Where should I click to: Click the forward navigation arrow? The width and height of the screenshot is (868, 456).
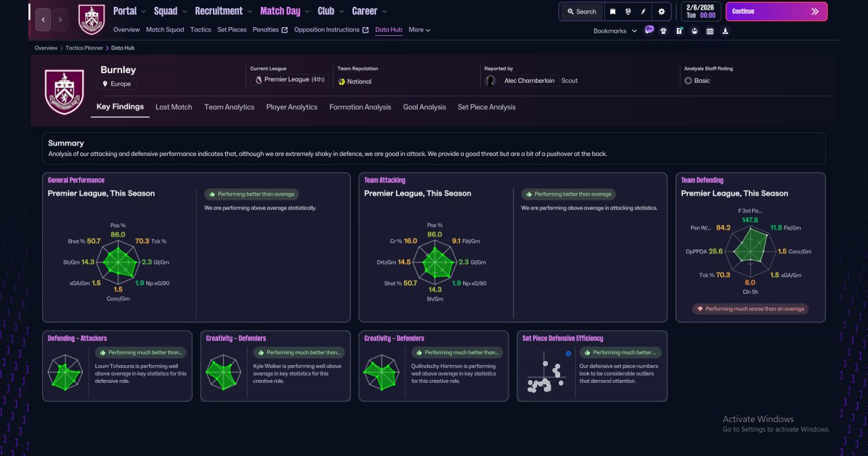(60, 20)
